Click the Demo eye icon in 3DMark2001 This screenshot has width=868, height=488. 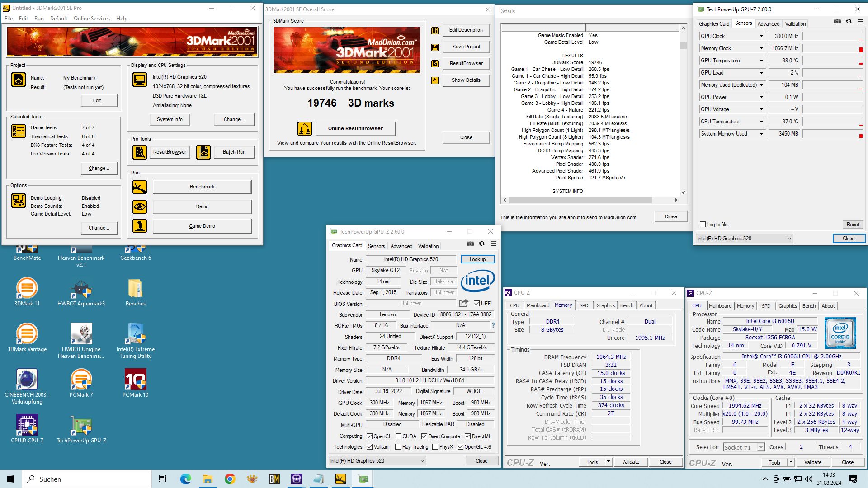(x=140, y=206)
